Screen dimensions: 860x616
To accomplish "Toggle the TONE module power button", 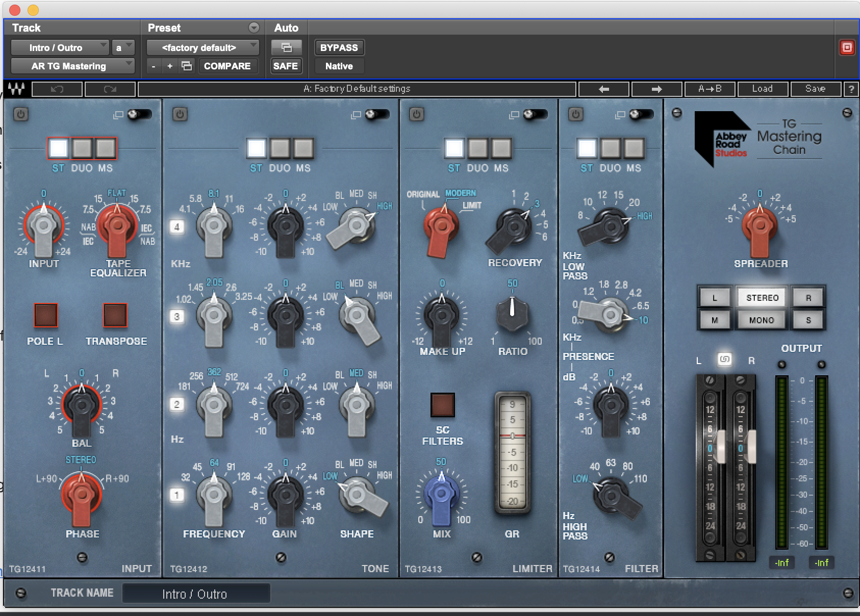I will click(180, 114).
